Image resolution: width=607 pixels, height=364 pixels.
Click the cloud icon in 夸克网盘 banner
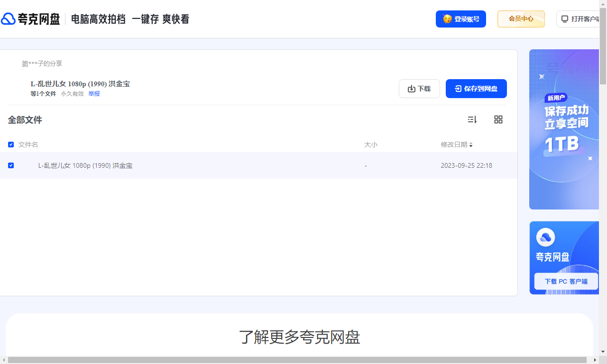point(545,237)
